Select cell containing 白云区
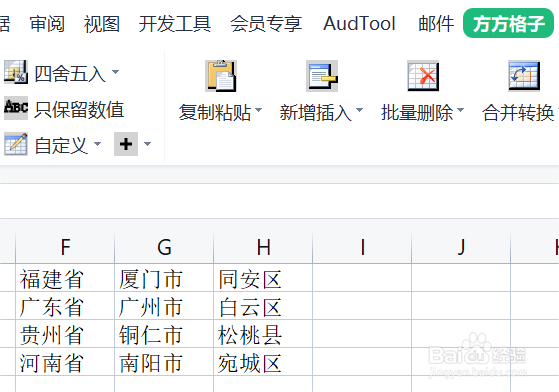Screen dimensions: 559x392 click(263, 306)
